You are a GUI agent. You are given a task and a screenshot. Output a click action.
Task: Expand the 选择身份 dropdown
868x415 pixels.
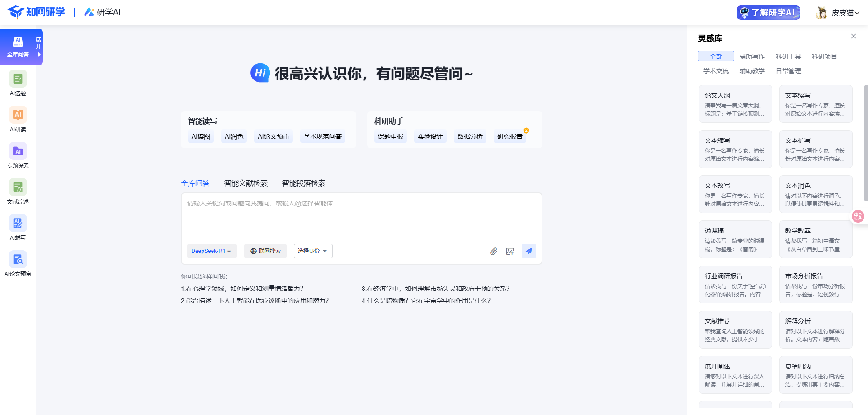click(x=313, y=251)
